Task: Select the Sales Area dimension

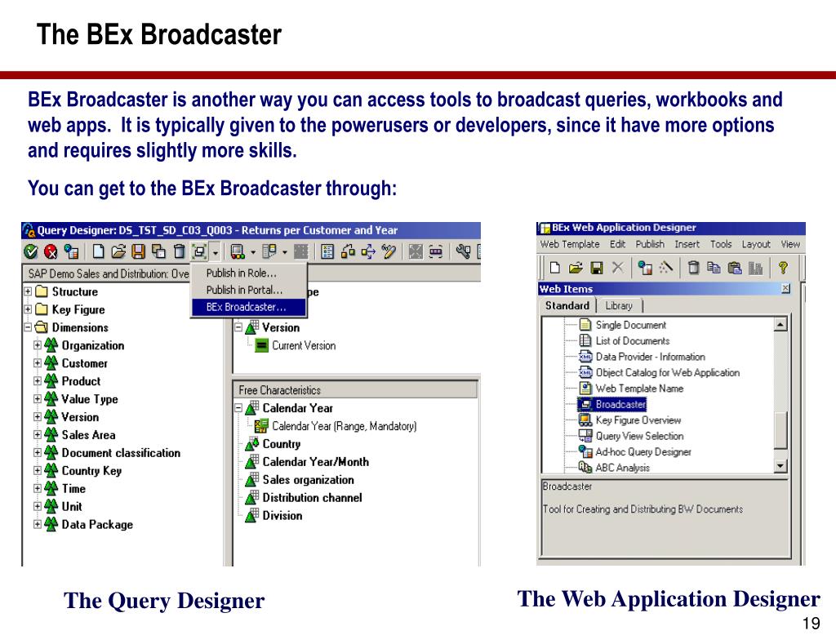Action: 88,435
